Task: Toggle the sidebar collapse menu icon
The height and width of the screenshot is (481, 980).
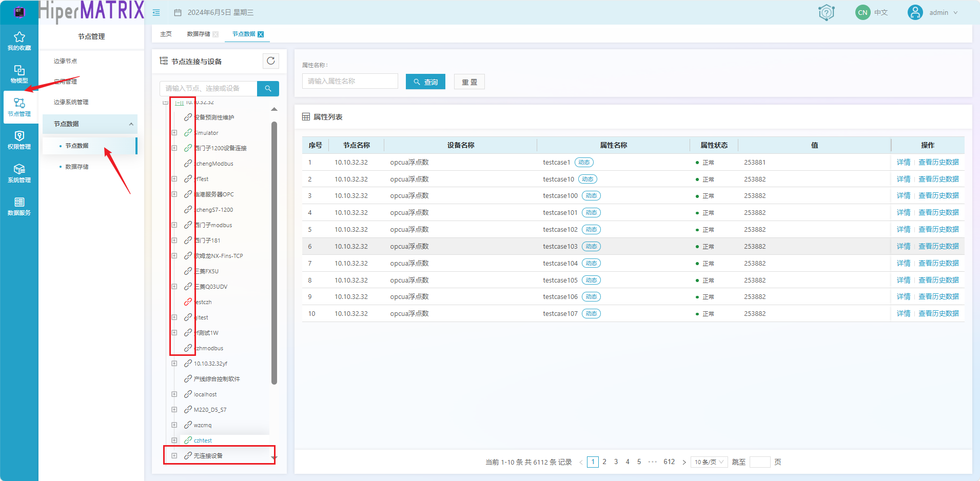Action: point(156,12)
